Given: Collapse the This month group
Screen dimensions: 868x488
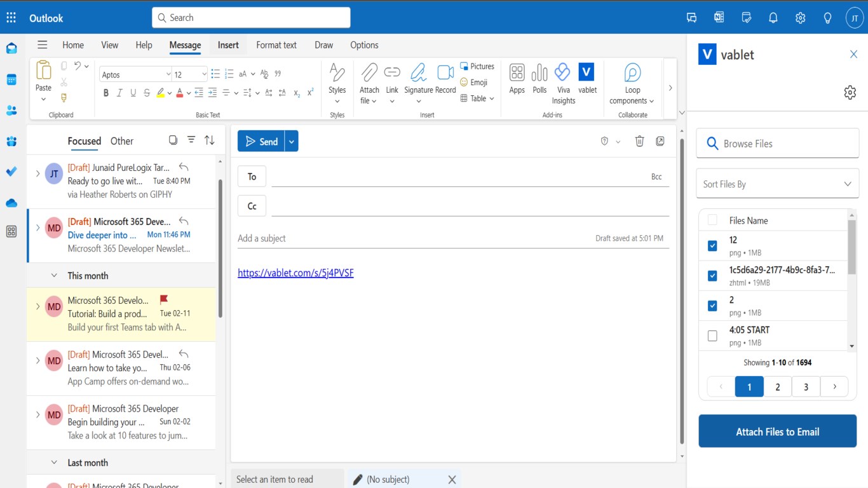Looking at the screenshot, I should 54,276.
